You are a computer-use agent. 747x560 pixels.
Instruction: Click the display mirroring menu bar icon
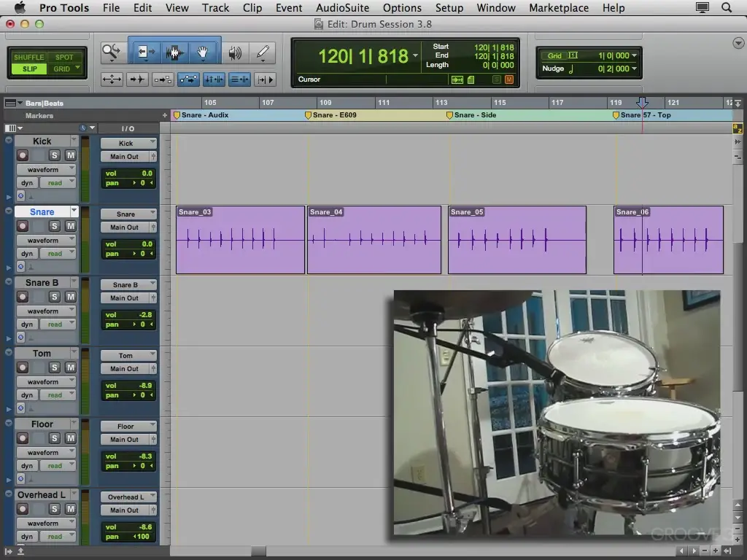point(703,7)
